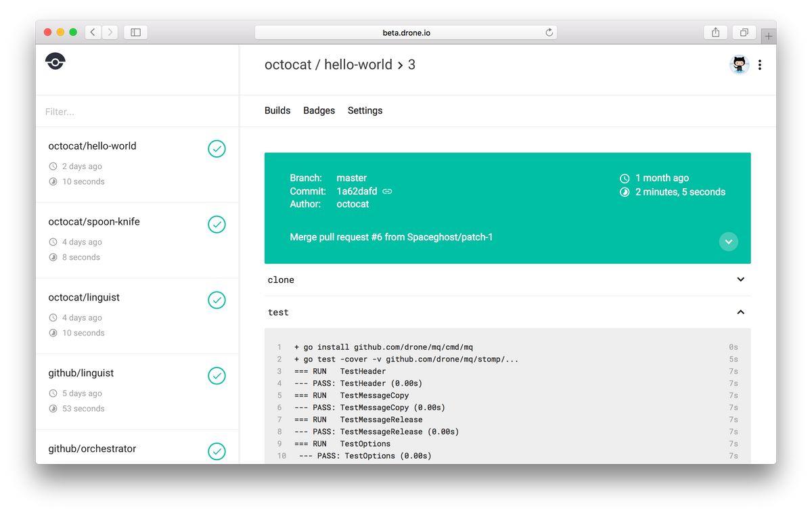Click the Merge pull request #6 message
The image size is (812, 515).
click(x=391, y=238)
